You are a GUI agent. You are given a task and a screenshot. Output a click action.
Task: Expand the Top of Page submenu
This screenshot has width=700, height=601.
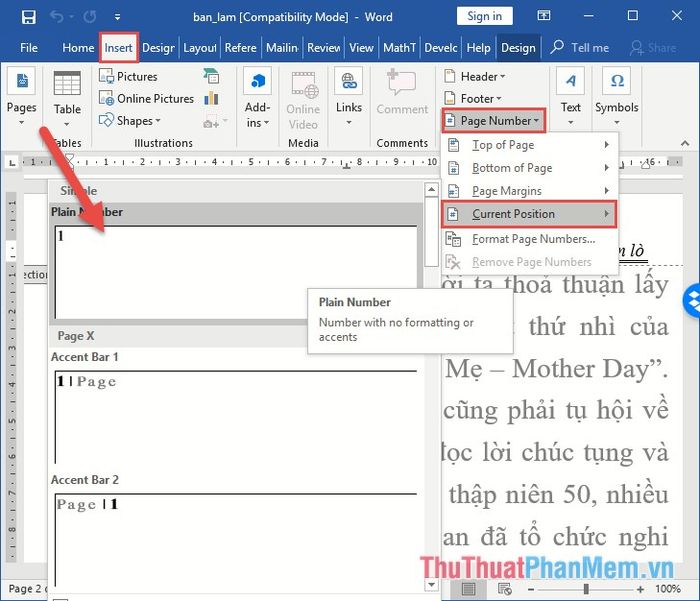coord(529,145)
